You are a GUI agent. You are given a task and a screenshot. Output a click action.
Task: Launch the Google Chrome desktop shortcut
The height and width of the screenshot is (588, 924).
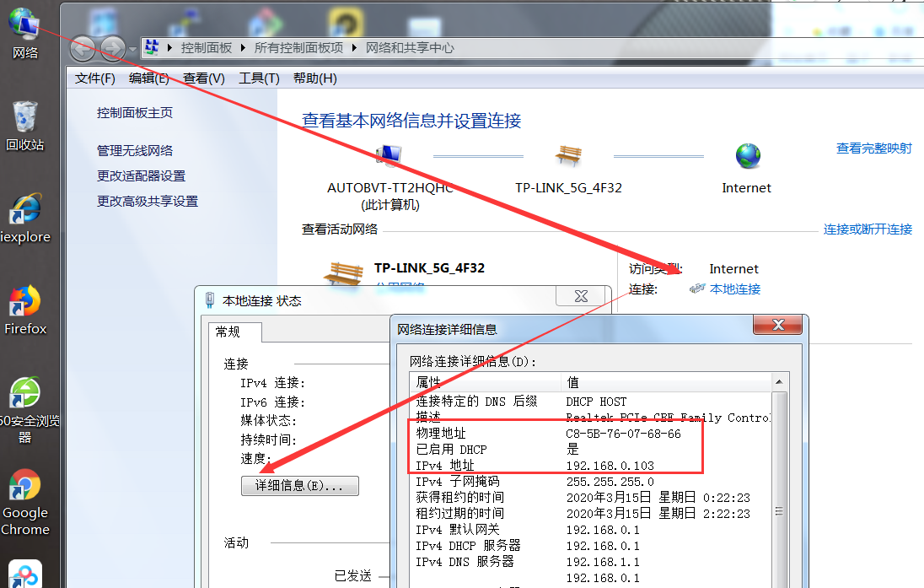pyautogui.click(x=24, y=503)
